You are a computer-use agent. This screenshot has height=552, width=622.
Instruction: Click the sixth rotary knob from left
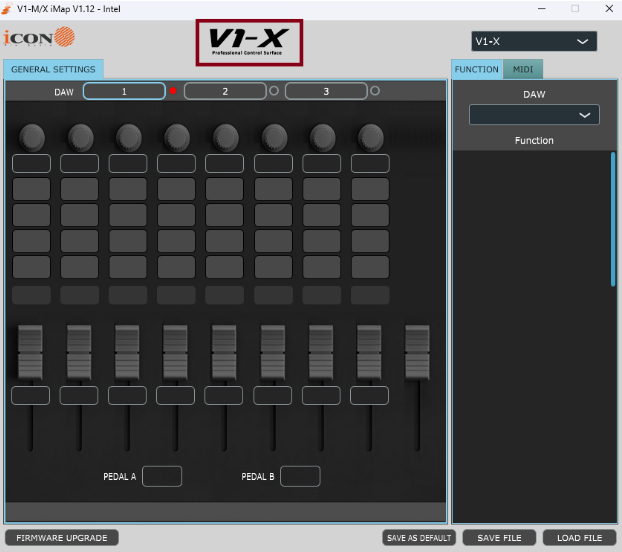[x=274, y=138]
